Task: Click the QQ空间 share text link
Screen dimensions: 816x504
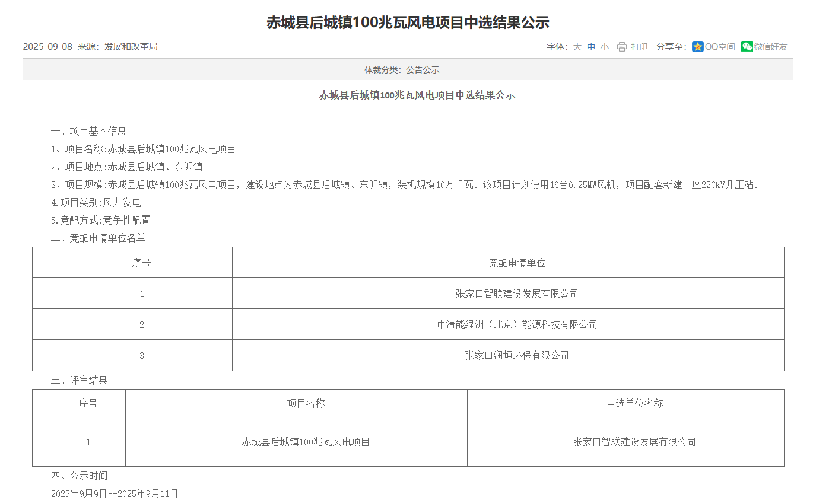Action: click(720, 47)
